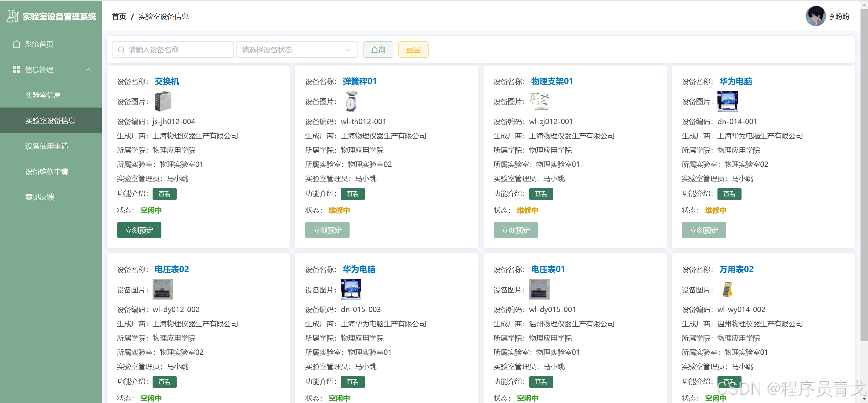Screen dimensions: 868x403
Task: Select the home icon beside 系统首页
Action: pos(16,44)
